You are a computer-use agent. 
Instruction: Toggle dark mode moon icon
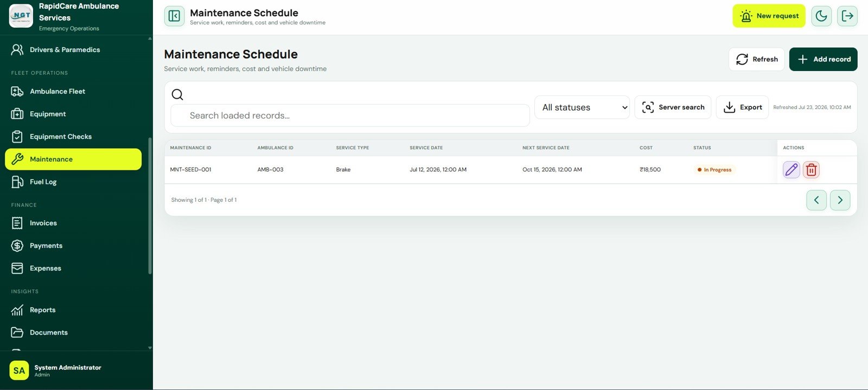click(821, 16)
